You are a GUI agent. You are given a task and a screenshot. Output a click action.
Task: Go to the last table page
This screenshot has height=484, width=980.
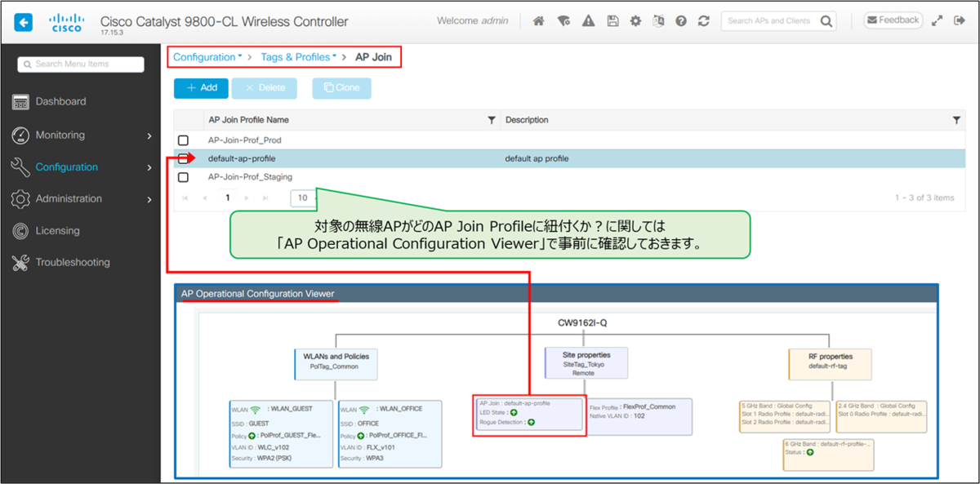[x=265, y=198]
